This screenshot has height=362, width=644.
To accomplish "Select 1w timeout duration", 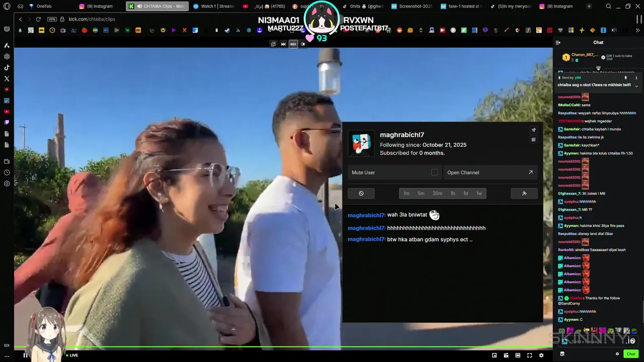I will [479, 193].
